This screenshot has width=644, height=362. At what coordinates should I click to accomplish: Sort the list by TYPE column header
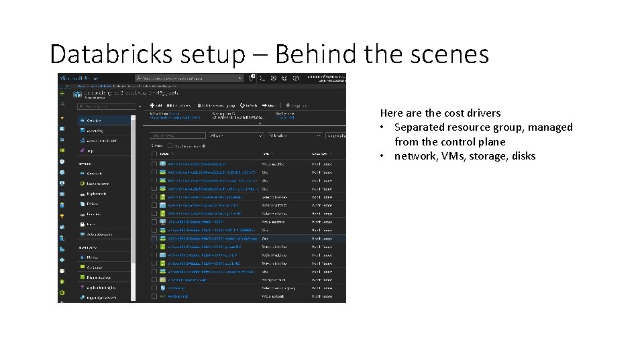point(266,154)
